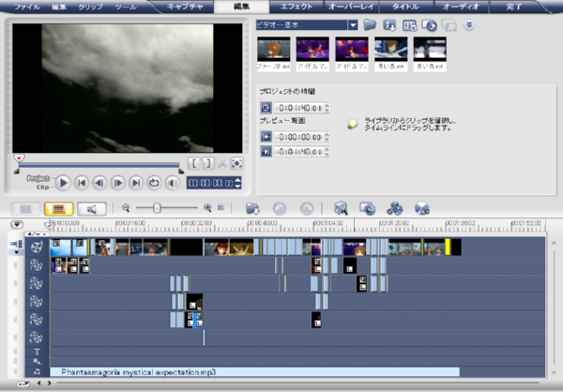This screenshot has width=563, height=392.
Task: Open the Smart Proxy manager icon
Action: [x=341, y=208]
